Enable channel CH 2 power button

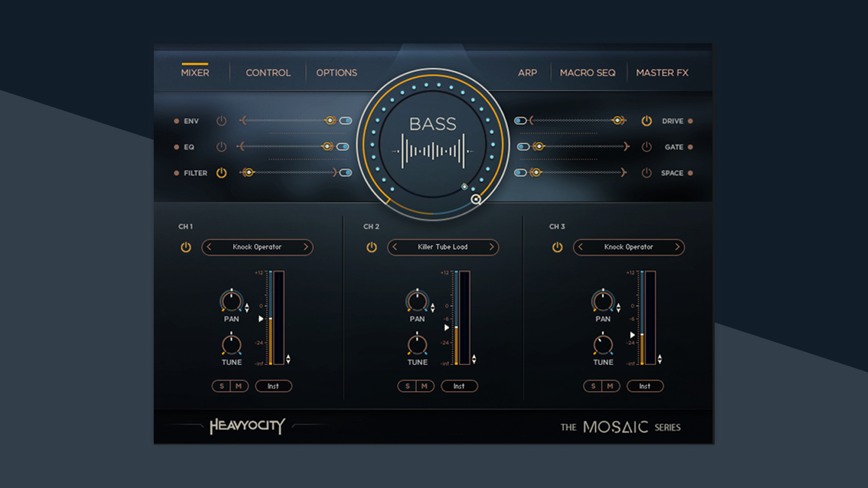pos(371,247)
